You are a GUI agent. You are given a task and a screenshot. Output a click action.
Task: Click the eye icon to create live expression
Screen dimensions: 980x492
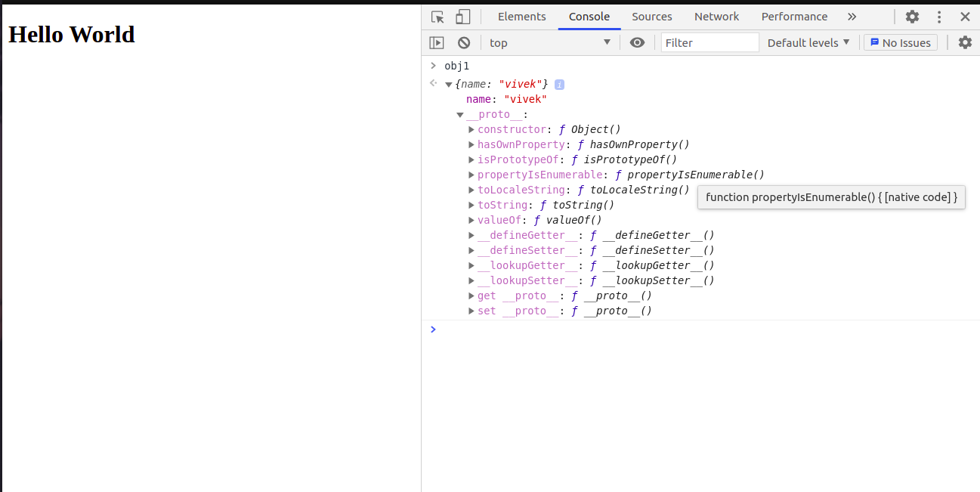[x=637, y=43]
